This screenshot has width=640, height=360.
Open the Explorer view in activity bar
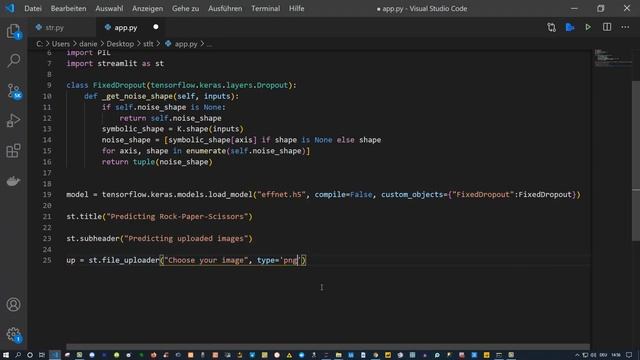[13, 31]
